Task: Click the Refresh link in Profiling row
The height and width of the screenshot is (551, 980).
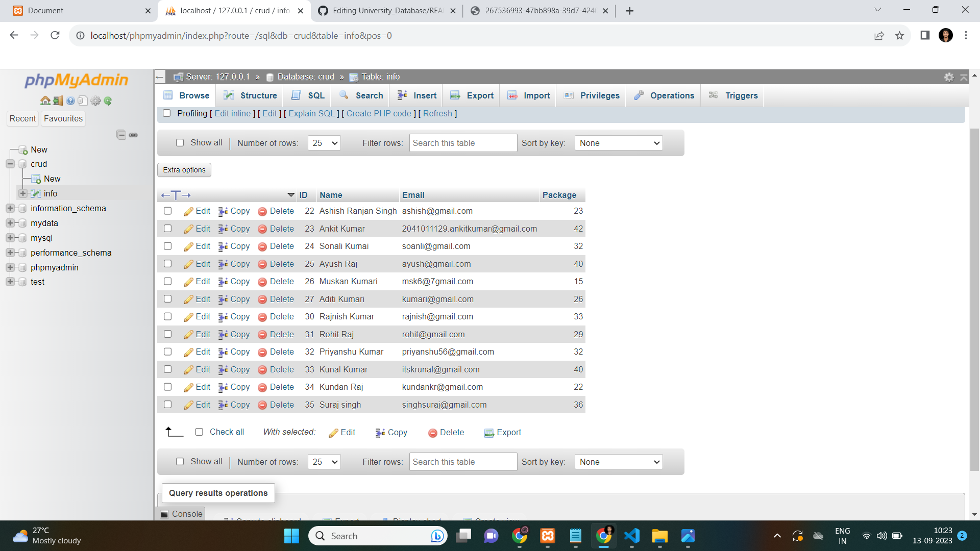Action: coord(437,113)
